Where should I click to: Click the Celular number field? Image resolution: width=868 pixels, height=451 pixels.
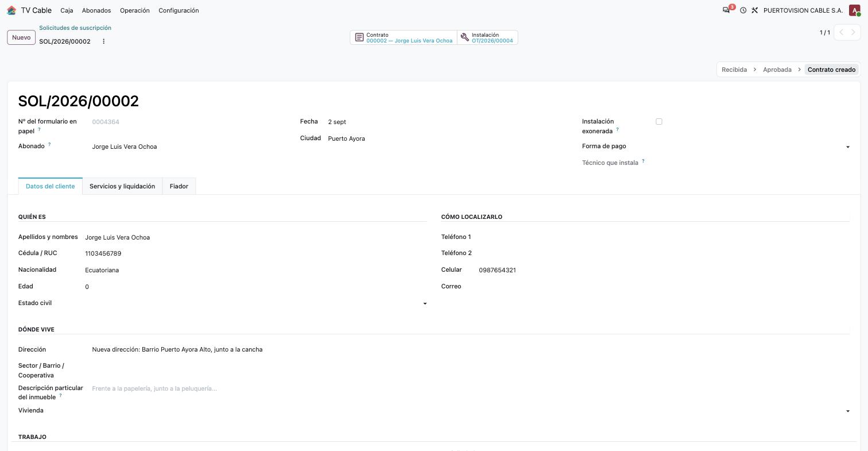coord(664,270)
